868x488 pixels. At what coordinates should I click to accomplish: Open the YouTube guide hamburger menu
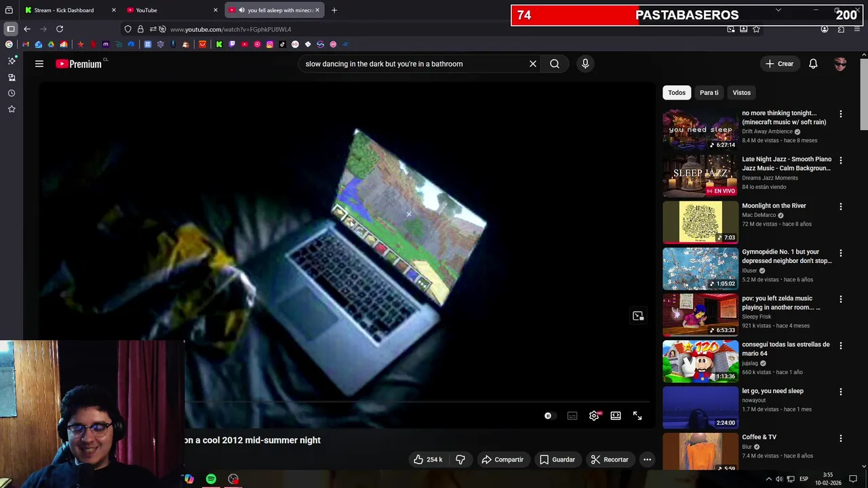tap(39, 64)
